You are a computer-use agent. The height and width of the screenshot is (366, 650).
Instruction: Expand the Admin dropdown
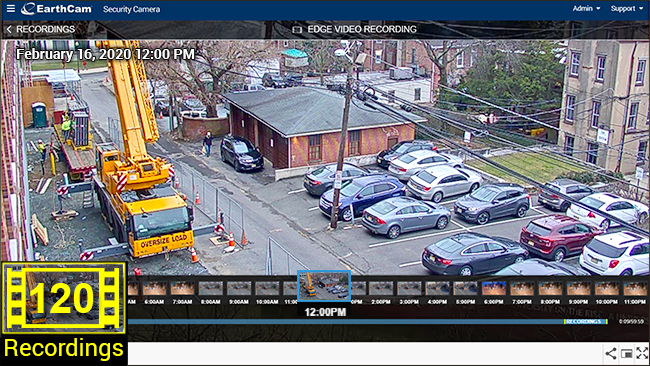(586, 8)
